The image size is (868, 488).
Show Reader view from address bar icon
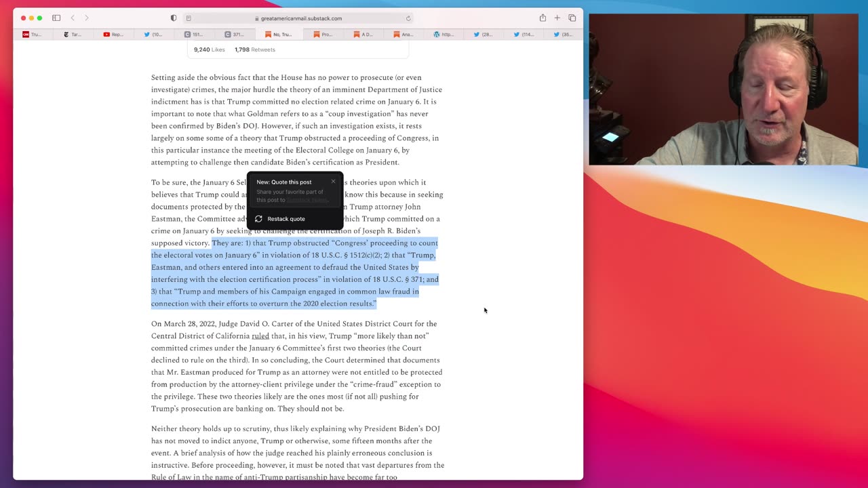189,18
